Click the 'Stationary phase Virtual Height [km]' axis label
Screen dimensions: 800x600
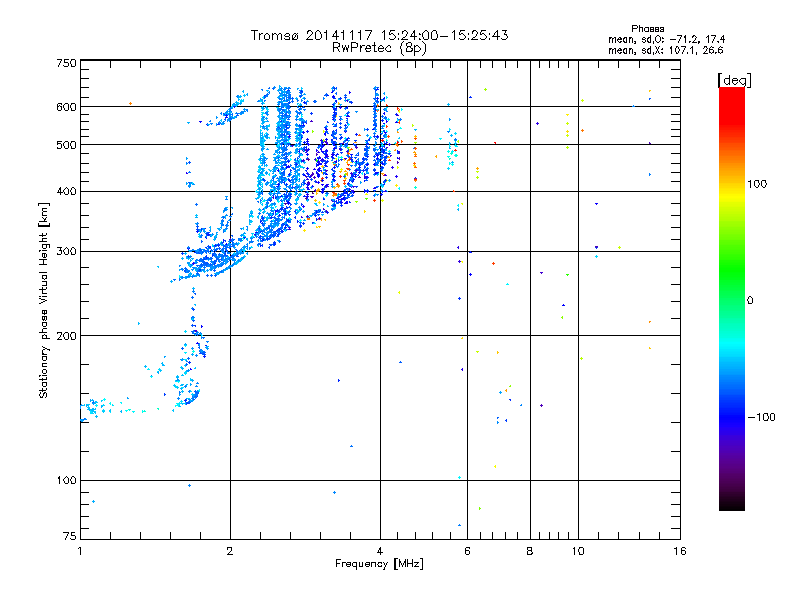[x=43, y=301]
